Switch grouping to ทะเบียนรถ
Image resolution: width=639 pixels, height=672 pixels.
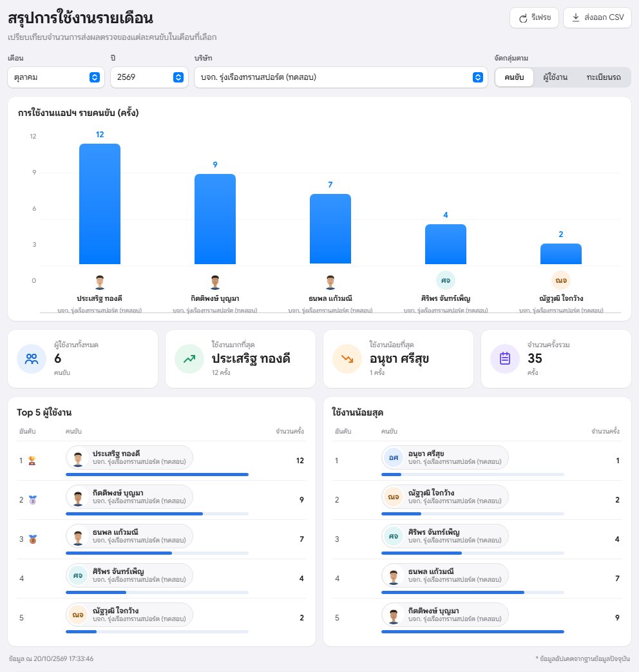click(x=604, y=77)
